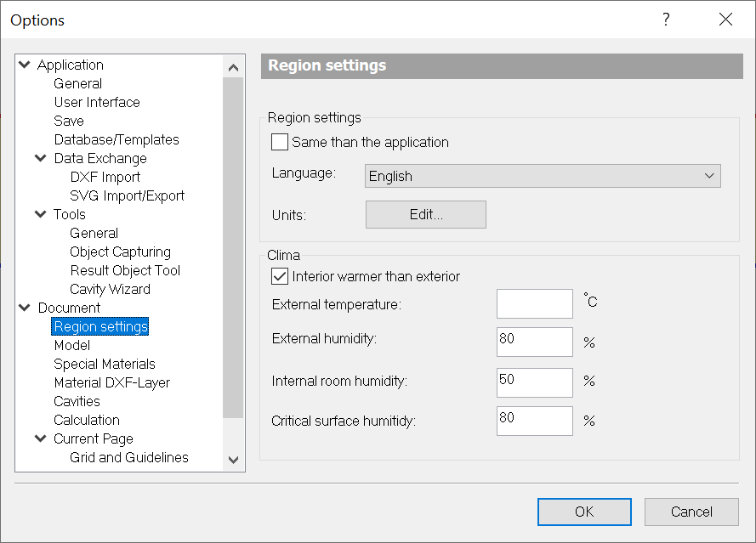Open DXF Import settings
The width and height of the screenshot is (756, 543).
coord(105,177)
